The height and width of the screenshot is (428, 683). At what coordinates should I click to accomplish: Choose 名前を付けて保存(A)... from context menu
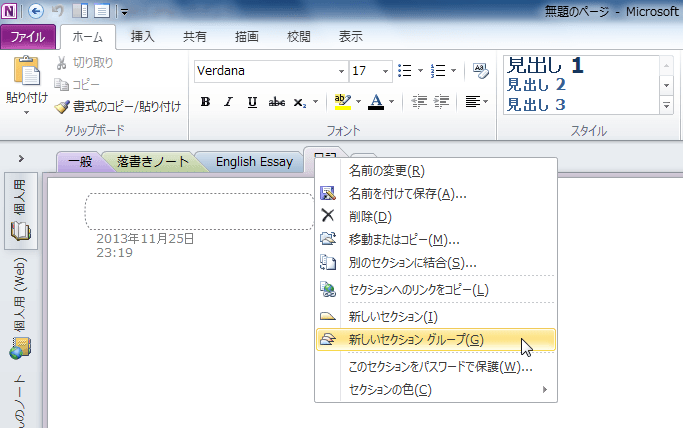(x=436, y=193)
